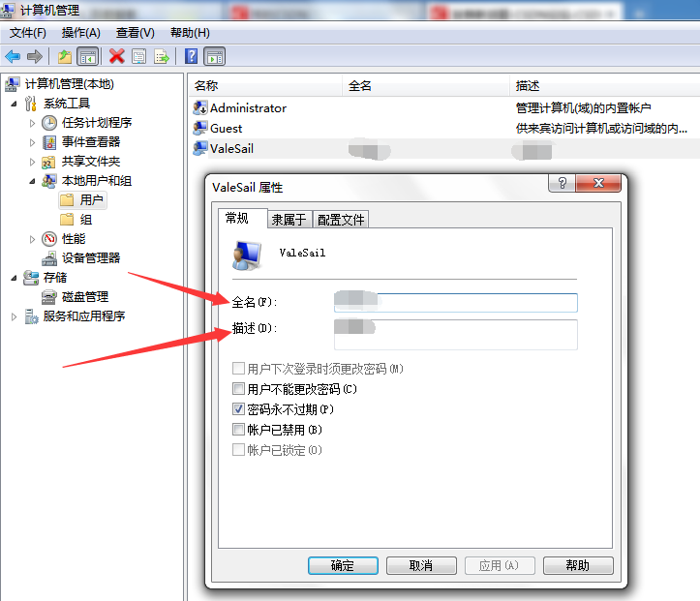The height and width of the screenshot is (601, 700).
Task: Click the 确定 button
Action: point(343,565)
